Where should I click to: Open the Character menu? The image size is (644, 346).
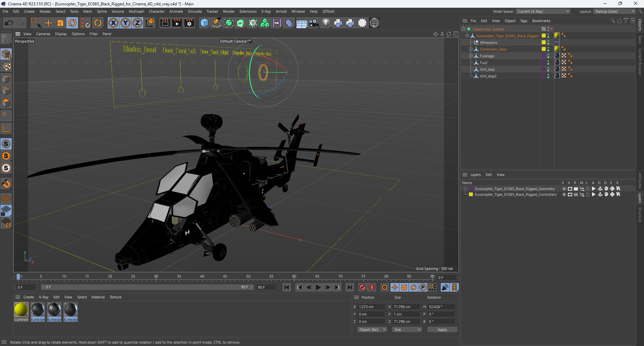(157, 11)
